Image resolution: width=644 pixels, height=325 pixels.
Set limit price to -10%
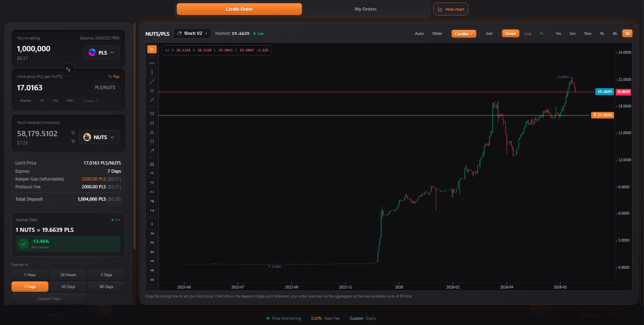(x=69, y=101)
